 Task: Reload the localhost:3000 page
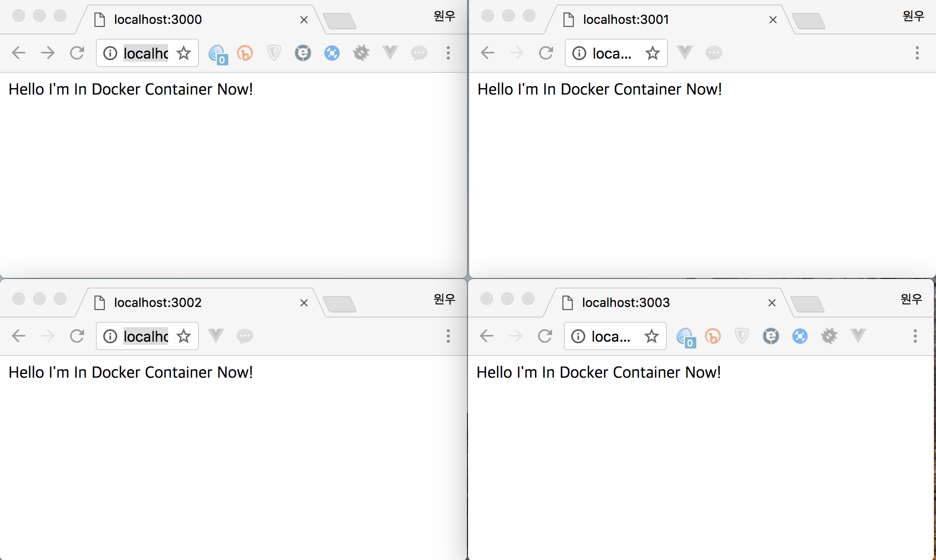[x=77, y=53]
